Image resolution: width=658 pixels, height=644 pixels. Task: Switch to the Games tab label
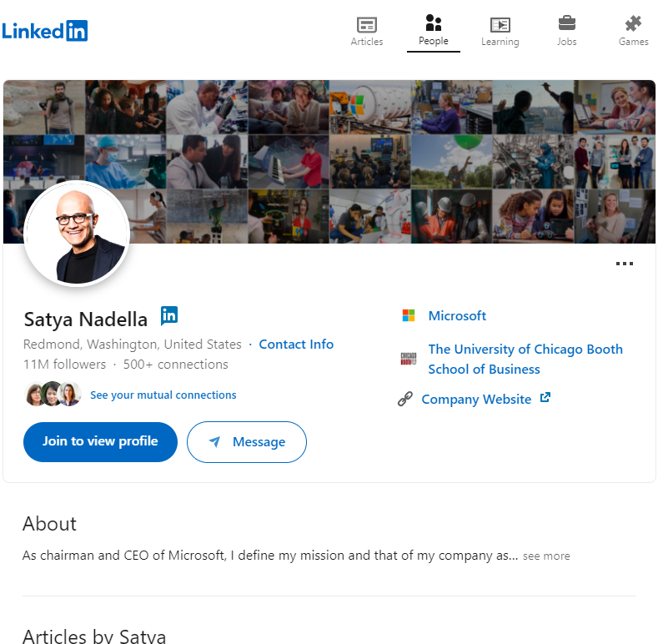(633, 42)
